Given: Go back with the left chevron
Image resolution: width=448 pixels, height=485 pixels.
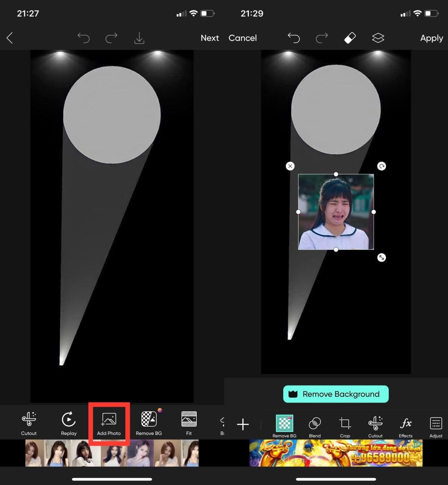Looking at the screenshot, I should (10, 38).
